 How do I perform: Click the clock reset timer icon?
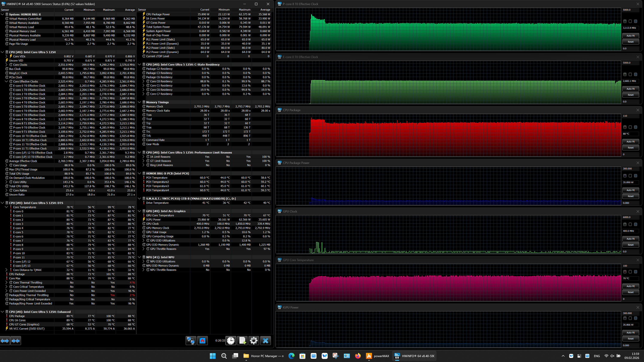coord(231,341)
